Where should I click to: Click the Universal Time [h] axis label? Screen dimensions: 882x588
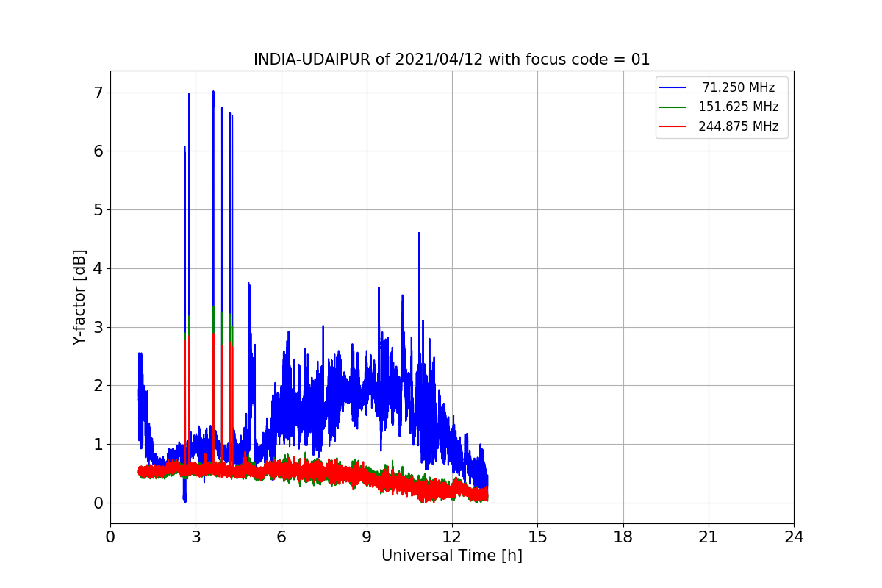[452, 556]
